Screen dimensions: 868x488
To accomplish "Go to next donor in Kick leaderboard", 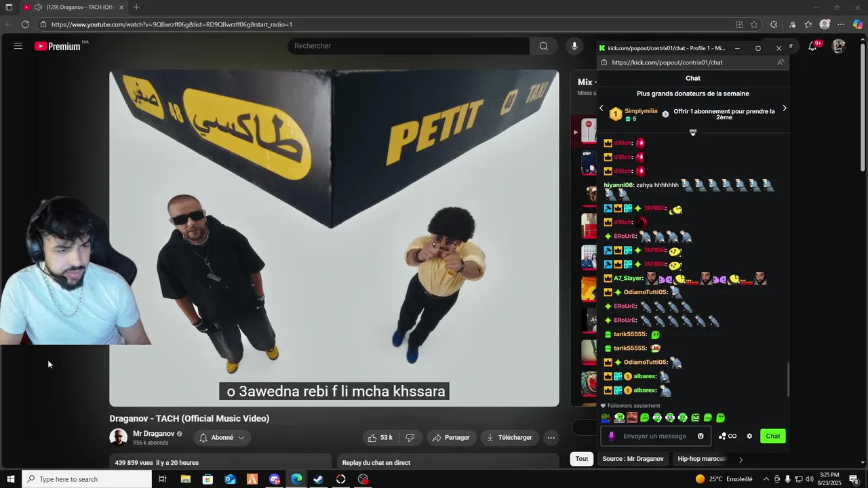I will click(x=785, y=108).
